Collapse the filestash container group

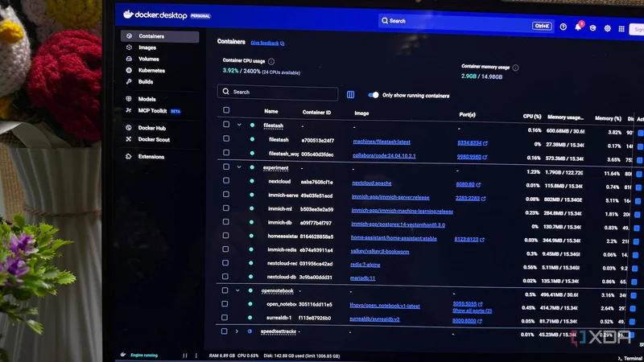[239, 125]
